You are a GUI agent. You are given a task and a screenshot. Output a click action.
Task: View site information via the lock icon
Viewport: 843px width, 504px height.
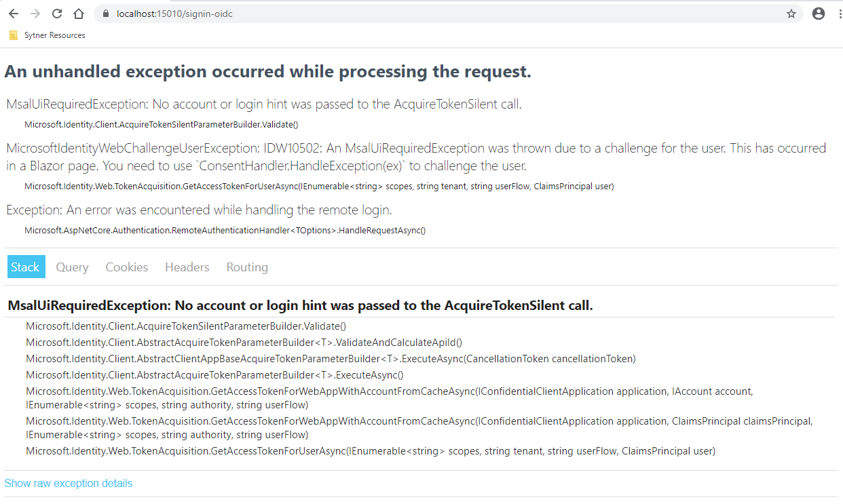tap(105, 14)
